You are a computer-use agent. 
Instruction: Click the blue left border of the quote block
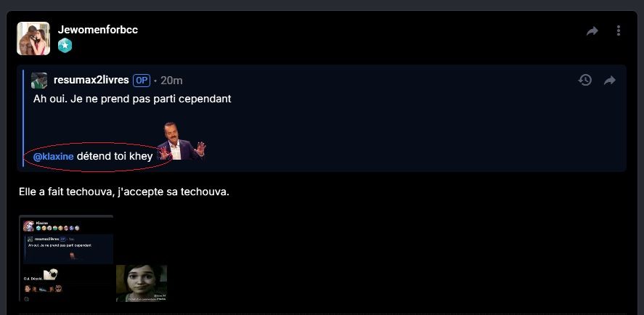coord(23,118)
